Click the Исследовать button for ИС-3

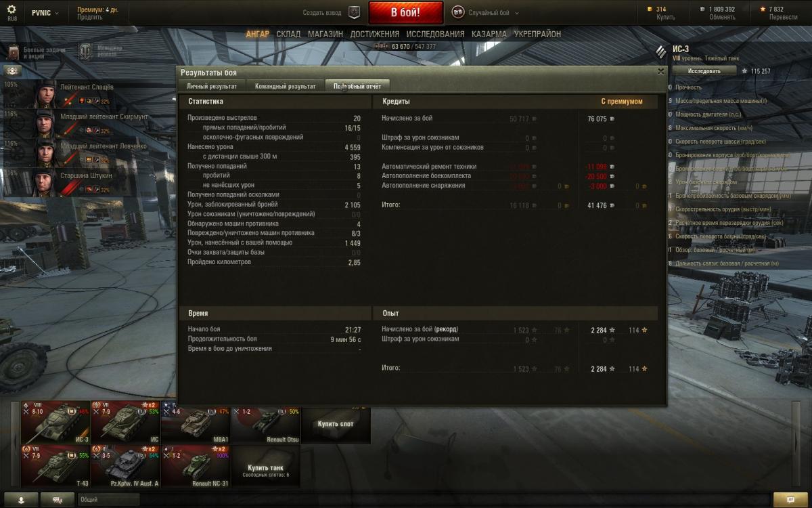pyautogui.click(x=704, y=70)
